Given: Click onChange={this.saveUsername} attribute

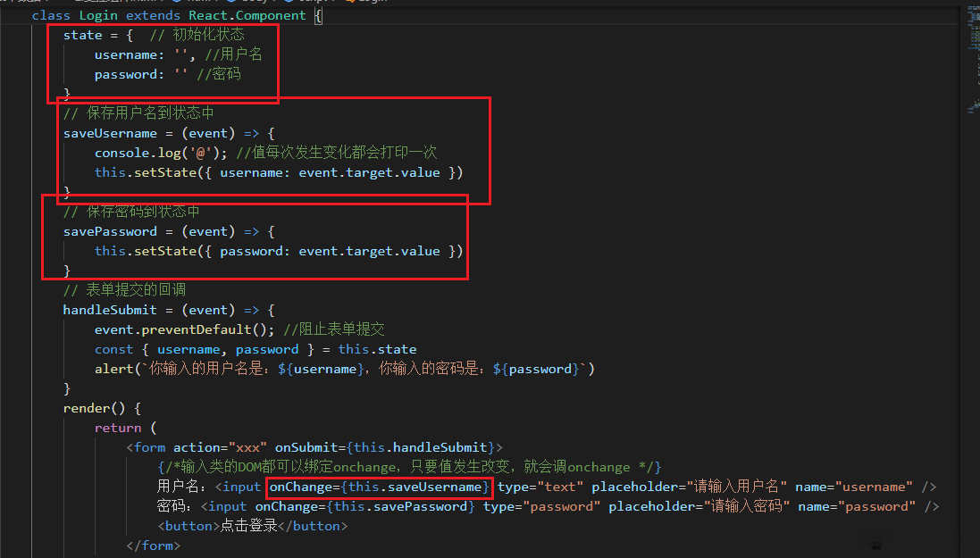Looking at the screenshot, I should [x=380, y=487].
